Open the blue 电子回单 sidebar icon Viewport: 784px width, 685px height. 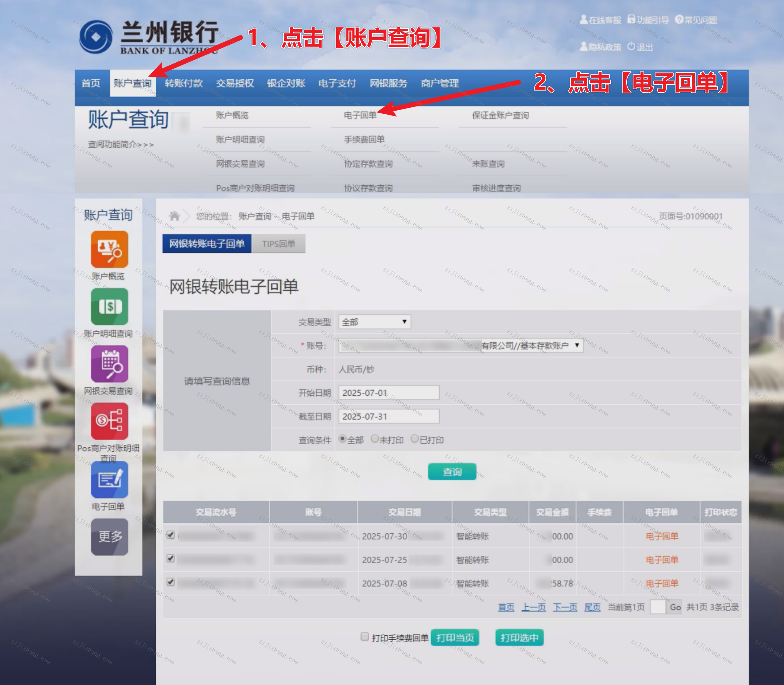click(109, 479)
